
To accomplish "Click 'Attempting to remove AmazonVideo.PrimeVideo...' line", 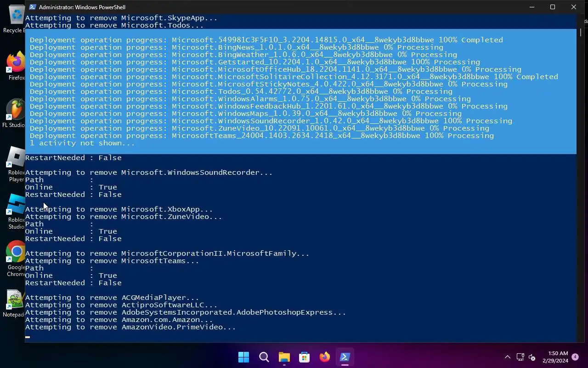I will 130,327.
